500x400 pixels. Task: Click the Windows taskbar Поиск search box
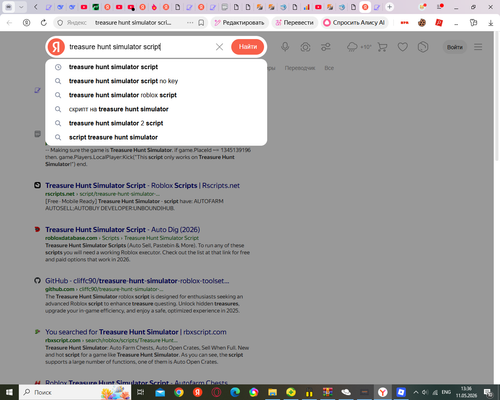[75, 392]
